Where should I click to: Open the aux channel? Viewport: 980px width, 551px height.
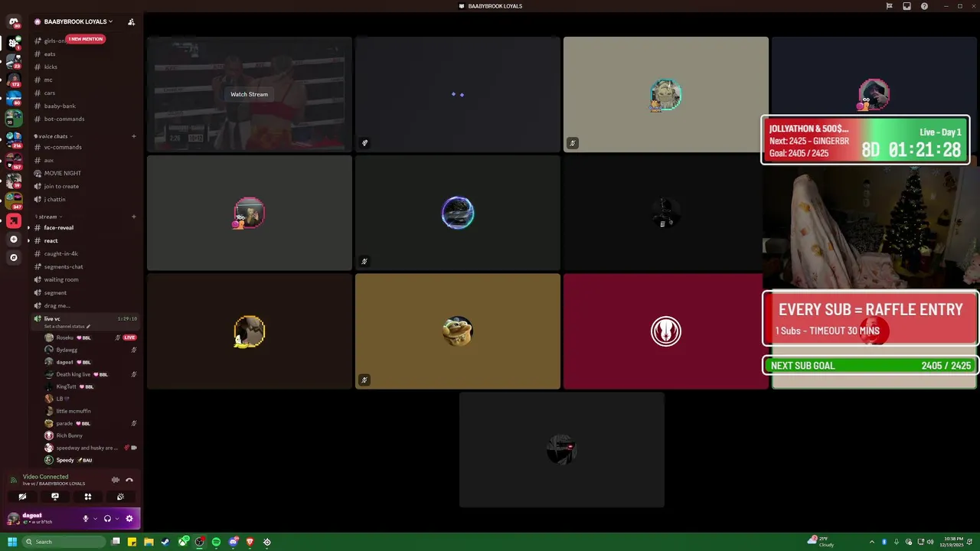[84, 160]
